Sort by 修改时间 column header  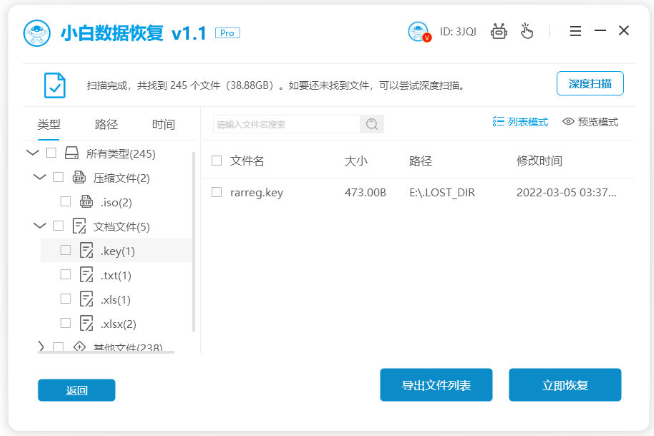point(539,161)
